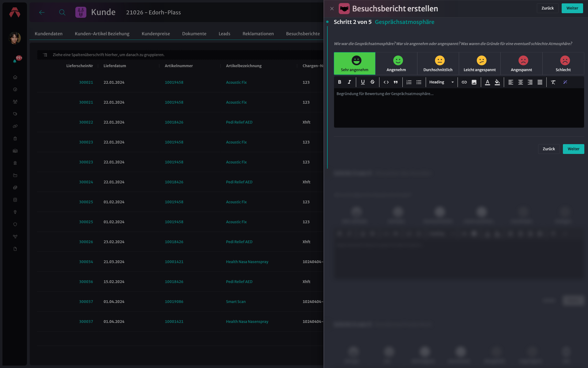Open search with magnifier icon

coord(62,12)
